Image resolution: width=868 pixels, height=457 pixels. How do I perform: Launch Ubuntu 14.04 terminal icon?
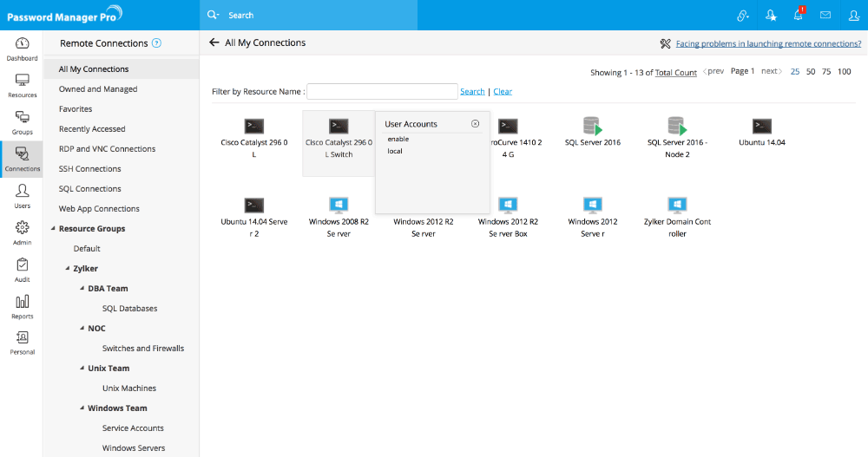[x=762, y=126]
